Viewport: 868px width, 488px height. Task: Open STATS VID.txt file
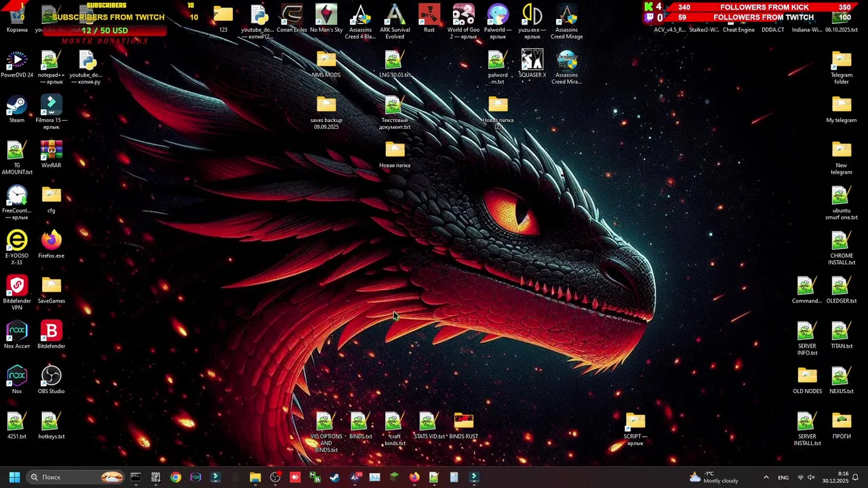(429, 426)
